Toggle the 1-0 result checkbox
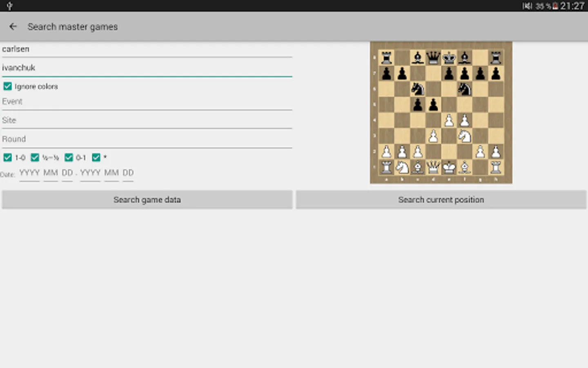 pos(7,157)
